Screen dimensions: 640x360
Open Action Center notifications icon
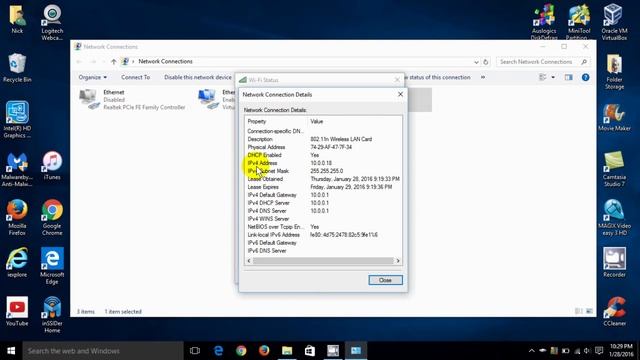click(x=599, y=351)
